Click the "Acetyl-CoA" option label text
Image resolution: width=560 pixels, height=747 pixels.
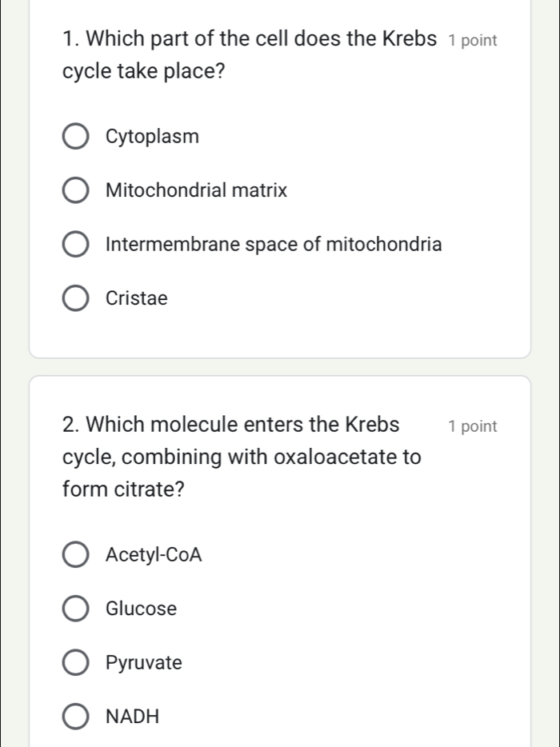154,555
